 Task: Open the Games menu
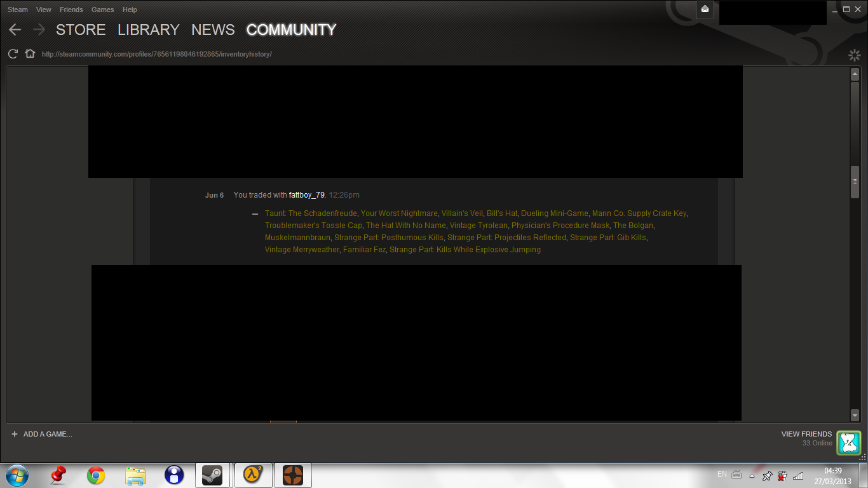[x=102, y=10]
